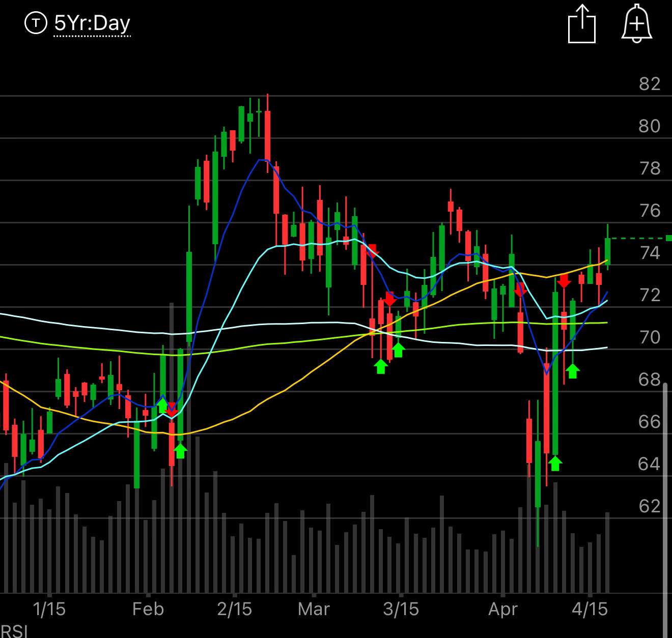
Task: Select the 64 price axis label
Action: tap(649, 464)
